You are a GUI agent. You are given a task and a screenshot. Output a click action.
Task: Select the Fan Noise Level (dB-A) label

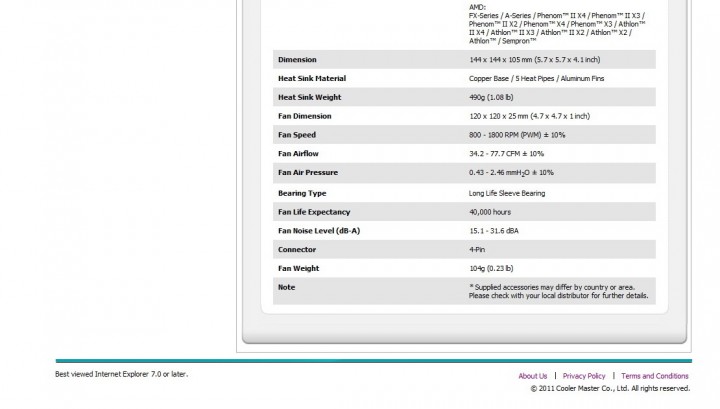(319, 231)
